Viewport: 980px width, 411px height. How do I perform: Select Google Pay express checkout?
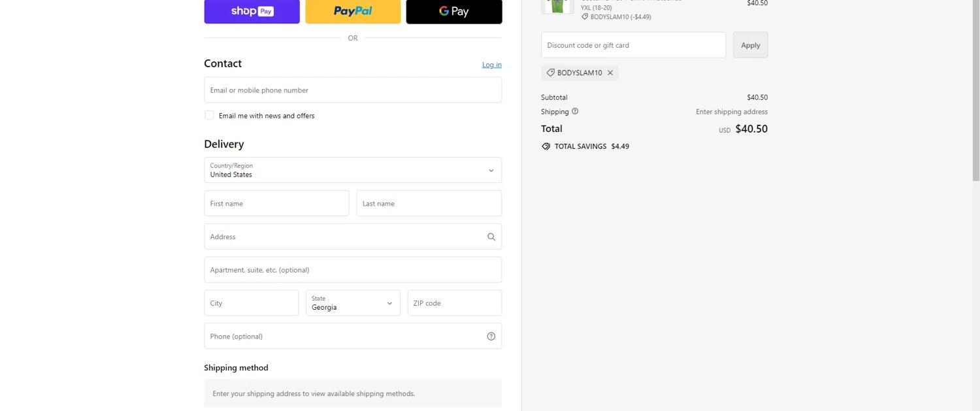[x=454, y=11]
